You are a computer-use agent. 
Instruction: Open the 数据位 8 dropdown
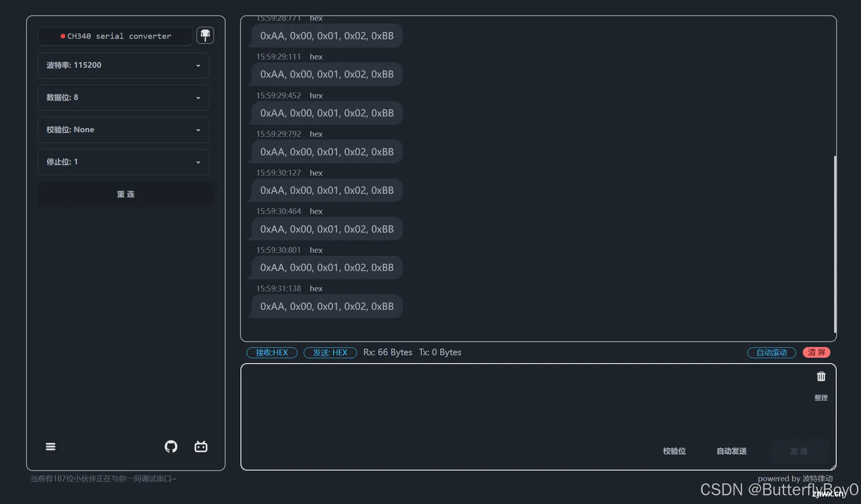tap(123, 97)
